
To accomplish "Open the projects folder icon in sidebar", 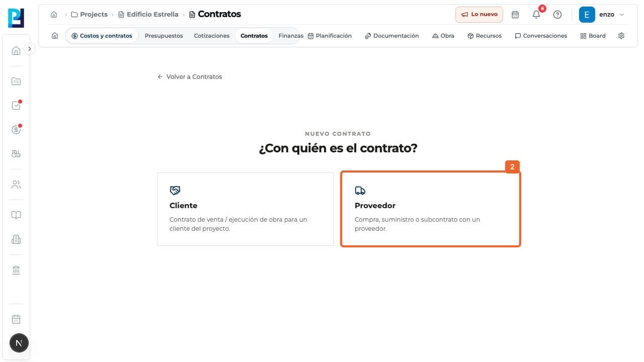I will pyautogui.click(x=16, y=81).
